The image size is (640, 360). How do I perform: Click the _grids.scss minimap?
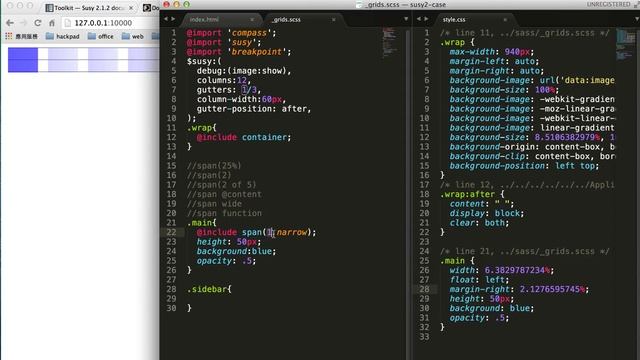(x=389, y=42)
